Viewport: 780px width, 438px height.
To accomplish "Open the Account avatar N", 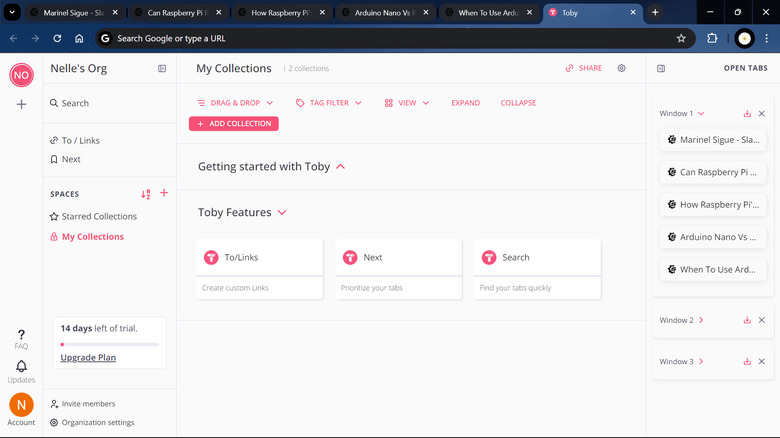I will (x=21, y=405).
